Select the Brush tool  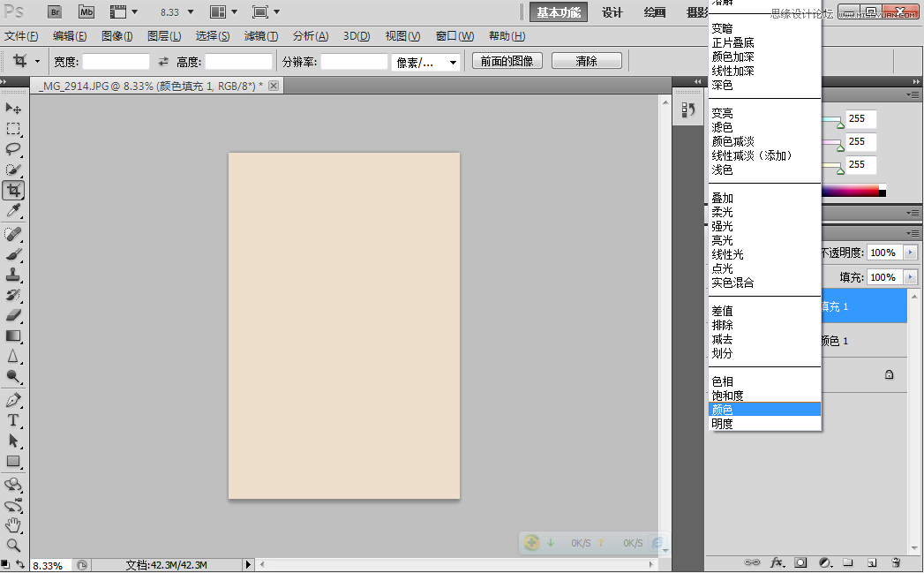click(x=13, y=254)
